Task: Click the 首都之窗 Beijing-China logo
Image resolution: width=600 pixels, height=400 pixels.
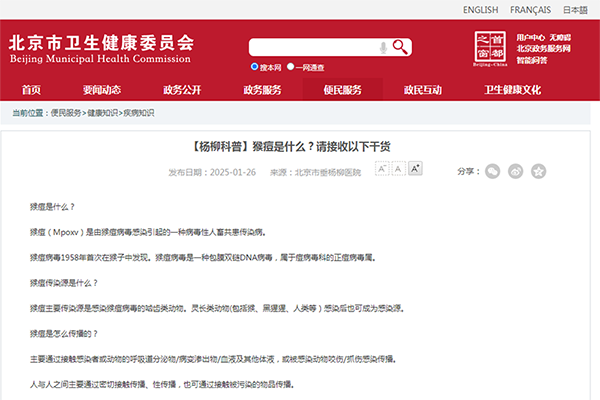Action: click(x=489, y=47)
